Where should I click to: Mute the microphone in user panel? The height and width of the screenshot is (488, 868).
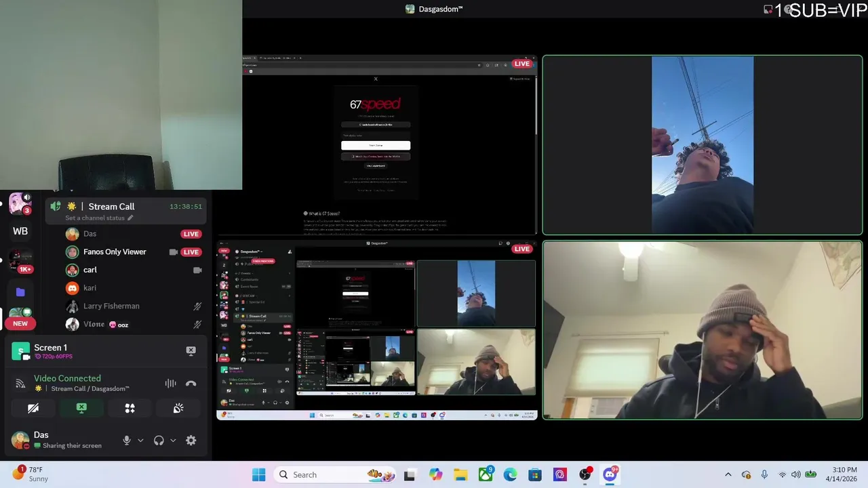(126, 440)
